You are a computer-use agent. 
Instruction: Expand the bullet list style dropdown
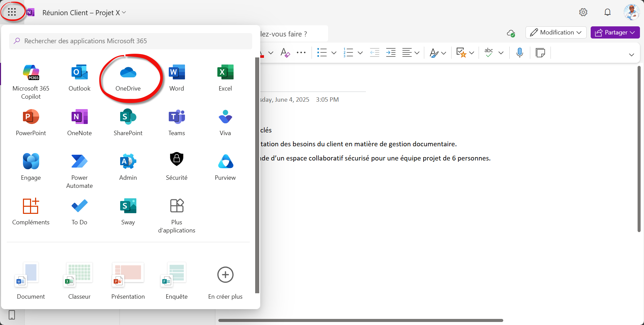point(334,53)
